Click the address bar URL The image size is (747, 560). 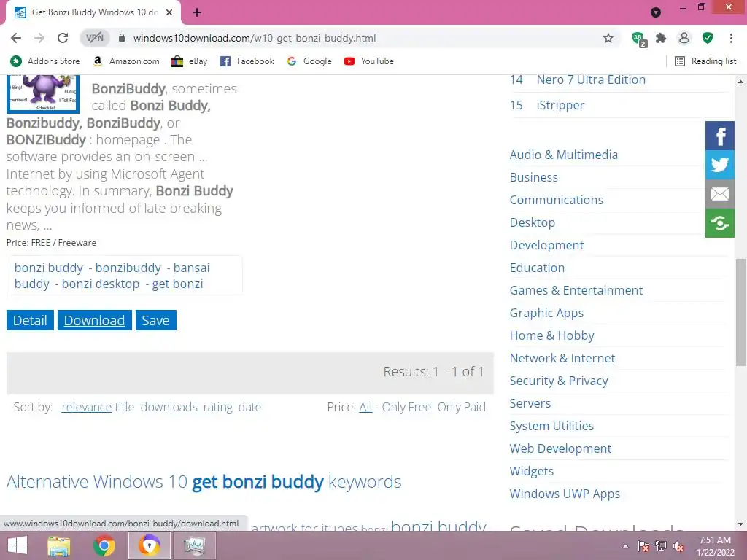(255, 38)
